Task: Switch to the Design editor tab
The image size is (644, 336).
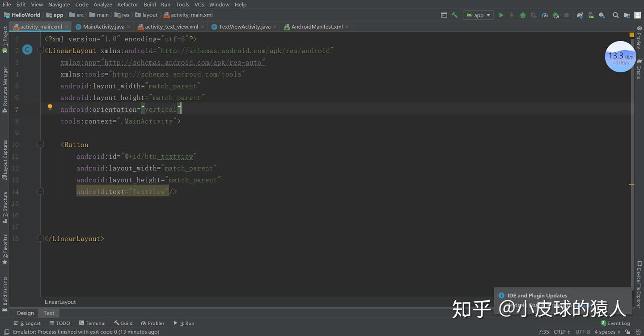Action: coord(25,313)
